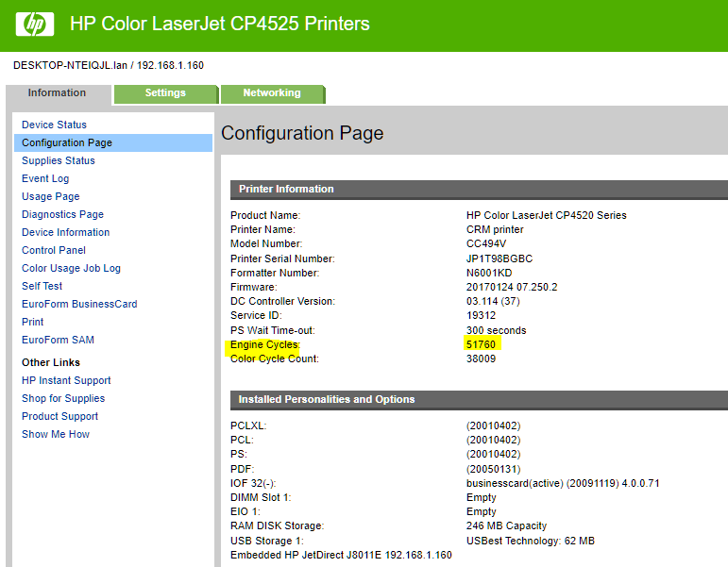This screenshot has width=728, height=567.
Task: Click the Show Me How link
Action: click(56, 434)
